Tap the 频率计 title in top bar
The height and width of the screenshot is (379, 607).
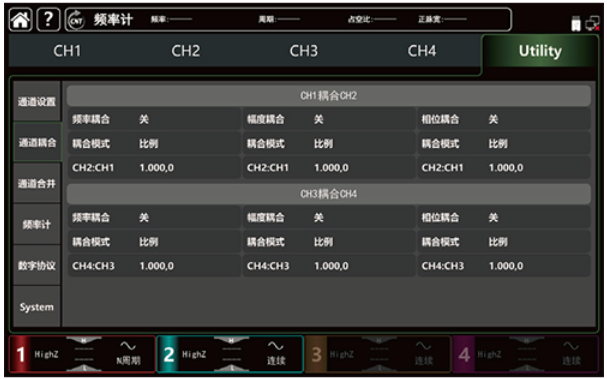click(x=113, y=19)
